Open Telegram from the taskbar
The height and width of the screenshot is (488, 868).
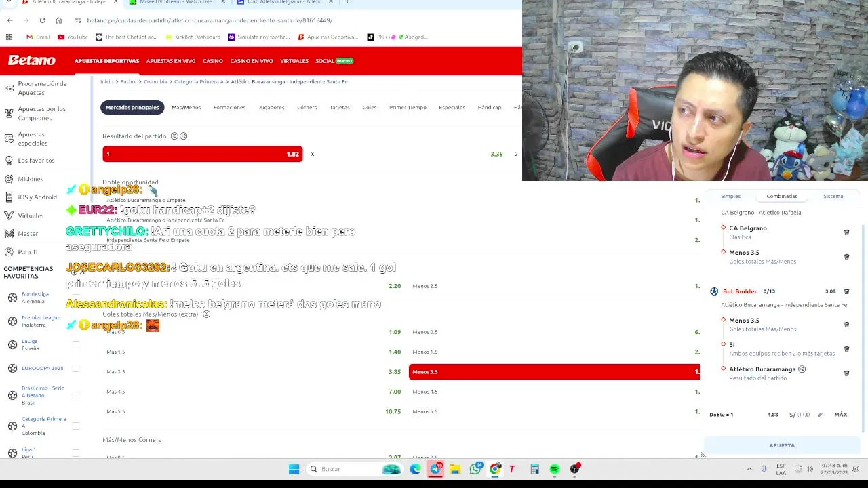[x=435, y=469]
